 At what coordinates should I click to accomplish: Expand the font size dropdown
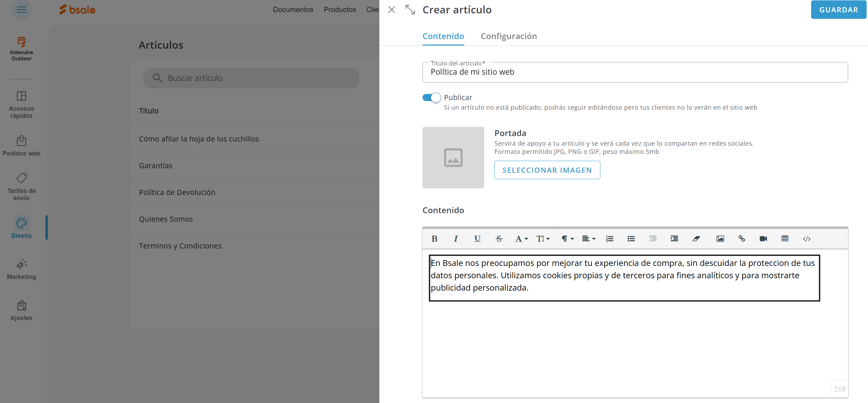click(543, 239)
